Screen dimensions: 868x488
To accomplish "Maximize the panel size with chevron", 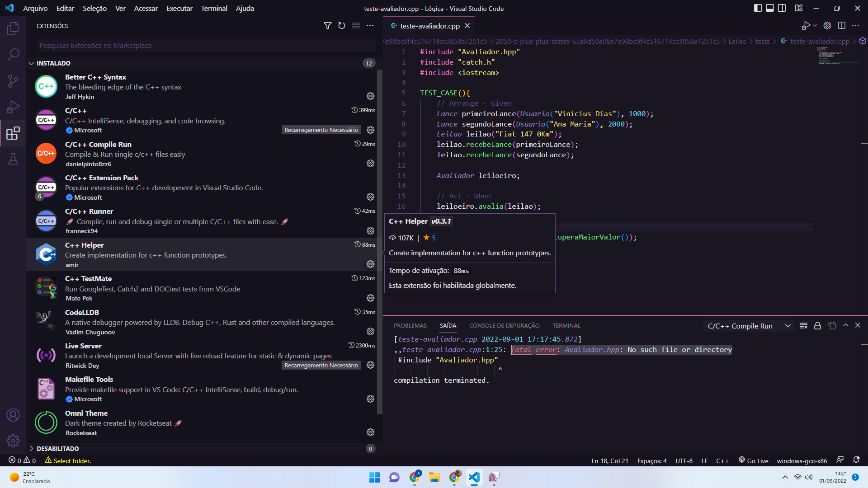I will click(846, 325).
